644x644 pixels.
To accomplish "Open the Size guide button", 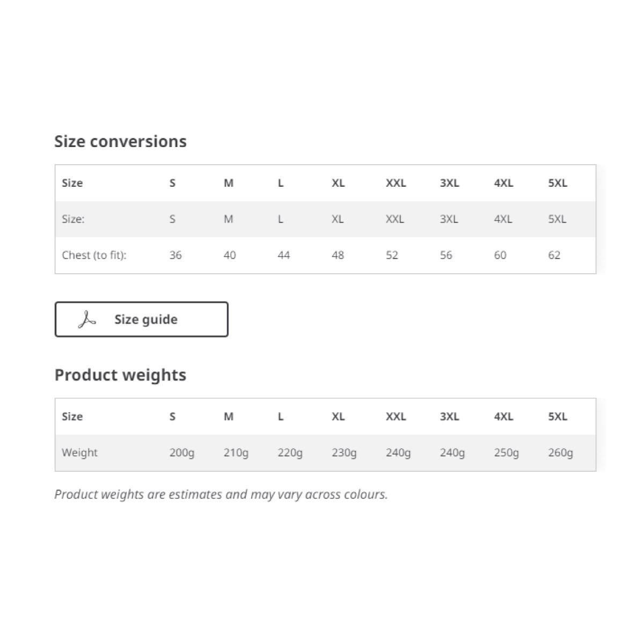I will click(x=142, y=319).
